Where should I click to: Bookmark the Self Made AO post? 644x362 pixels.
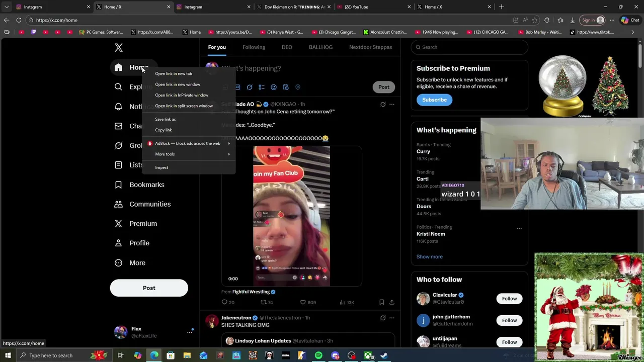pos(382,302)
